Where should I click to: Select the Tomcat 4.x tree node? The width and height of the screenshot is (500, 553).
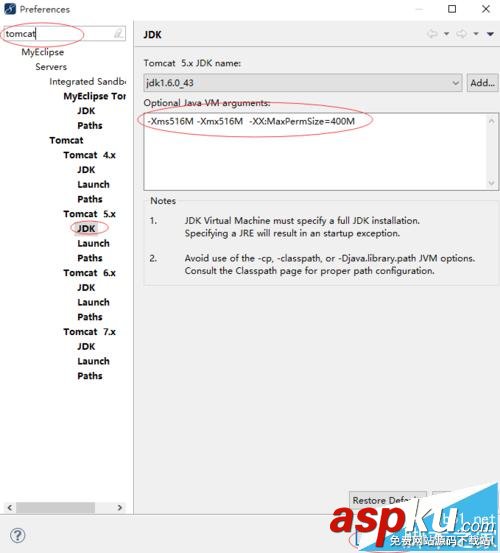click(90, 155)
